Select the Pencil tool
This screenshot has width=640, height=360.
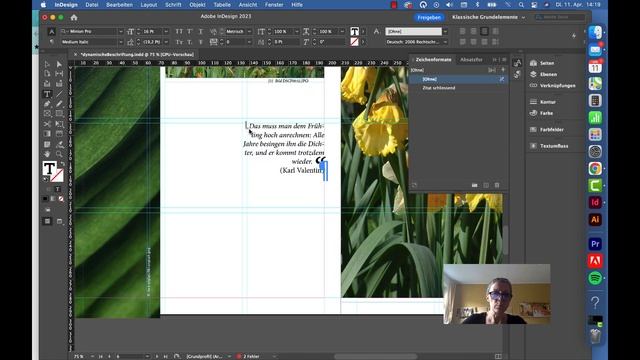point(60,104)
